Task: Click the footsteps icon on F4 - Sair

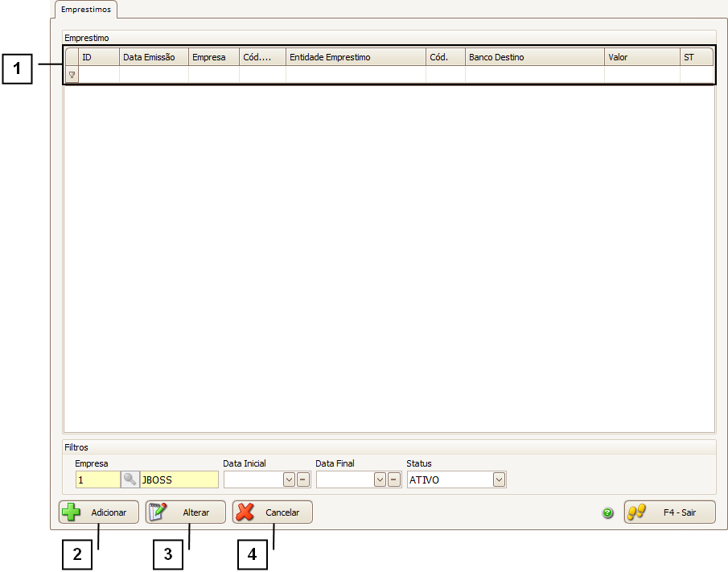Action: [x=637, y=512]
